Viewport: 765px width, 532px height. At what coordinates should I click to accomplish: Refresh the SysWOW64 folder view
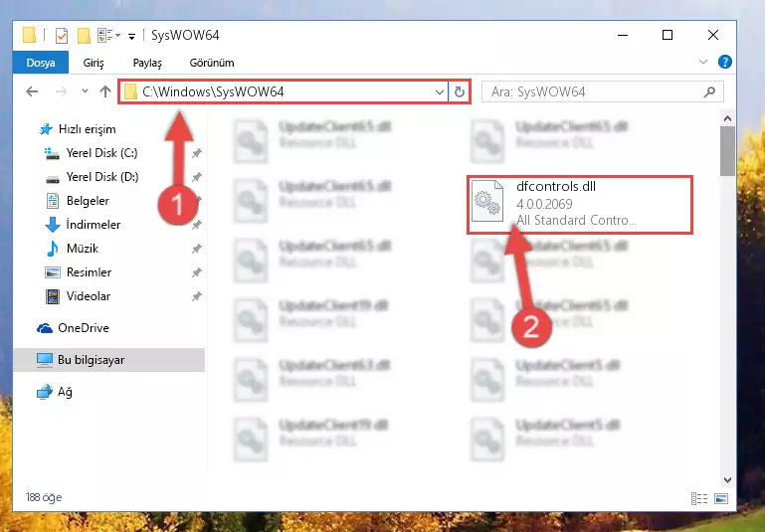tap(459, 91)
